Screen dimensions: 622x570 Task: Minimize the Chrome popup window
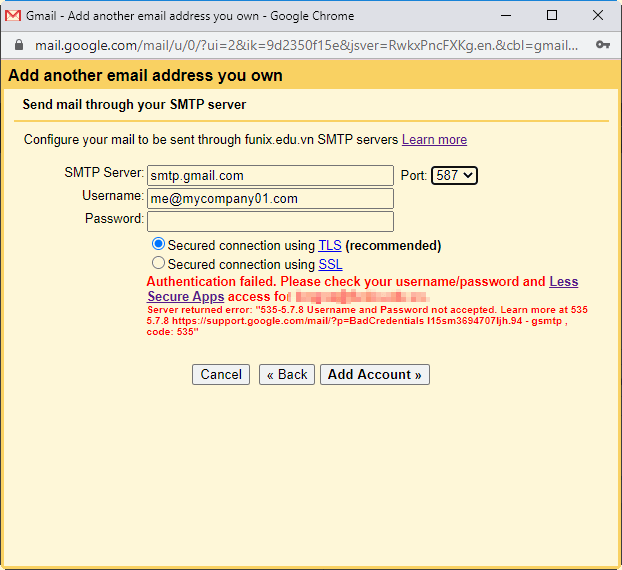[x=506, y=16]
